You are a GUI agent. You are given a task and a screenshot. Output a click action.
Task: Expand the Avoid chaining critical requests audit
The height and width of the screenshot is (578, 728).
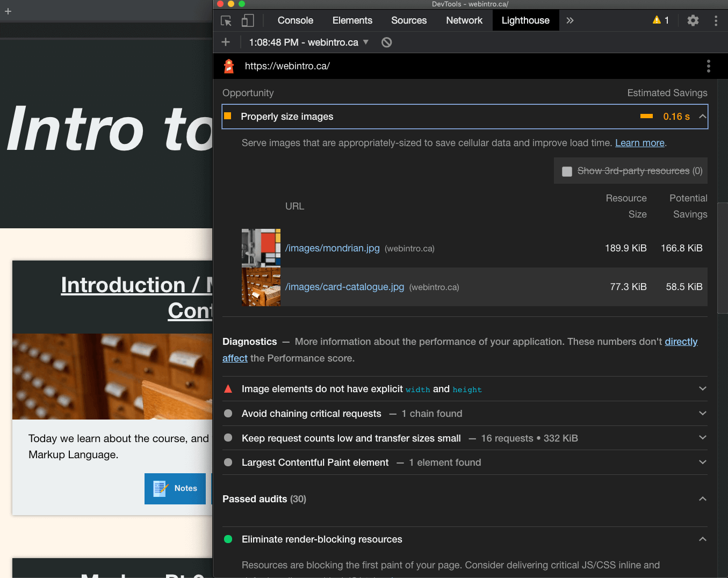(x=702, y=414)
